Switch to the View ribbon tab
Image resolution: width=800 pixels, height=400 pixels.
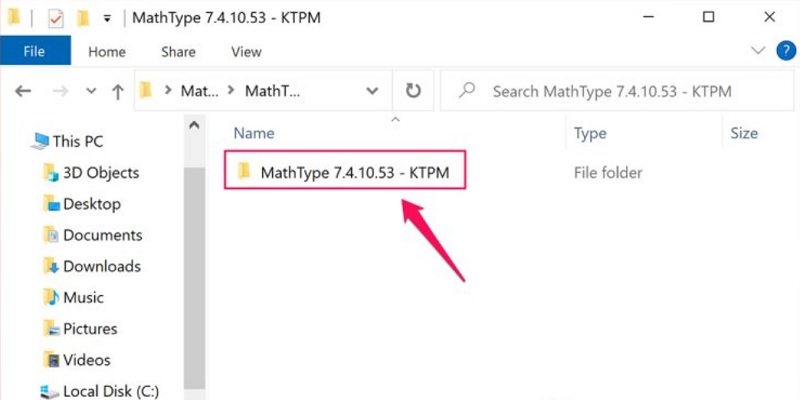pyautogui.click(x=246, y=52)
